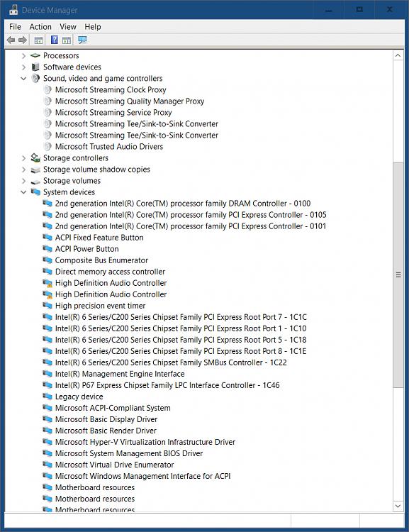Image resolution: width=409 pixels, height=532 pixels.
Task: Select P67 LPC Interface Controller - 1C46
Action: point(167,385)
